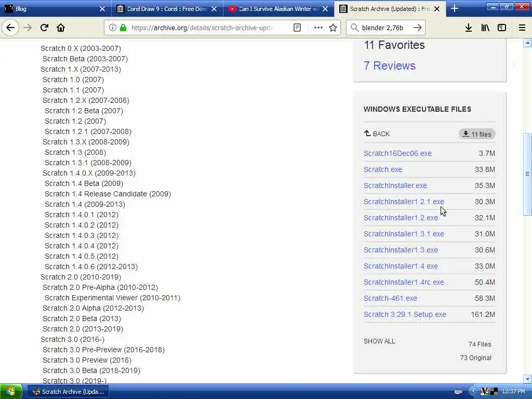Image resolution: width=532 pixels, height=399 pixels.
Task: Click SHOW ALL files link
Action: pos(379,341)
